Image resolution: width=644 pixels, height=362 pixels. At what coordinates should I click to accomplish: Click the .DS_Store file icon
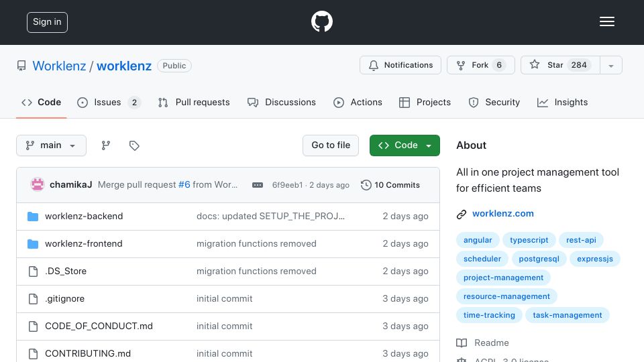point(33,271)
